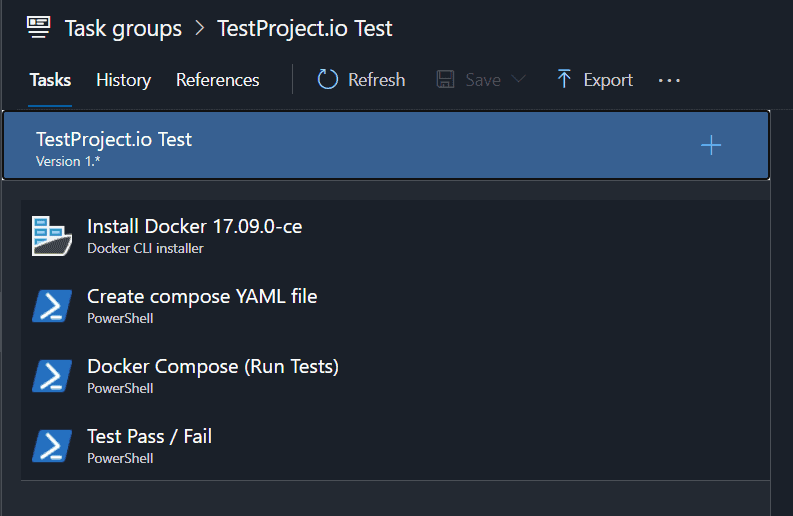Click the PowerShell icon beside Create compose YAML file
Screen dimensions: 793x516
coord(52,306)
